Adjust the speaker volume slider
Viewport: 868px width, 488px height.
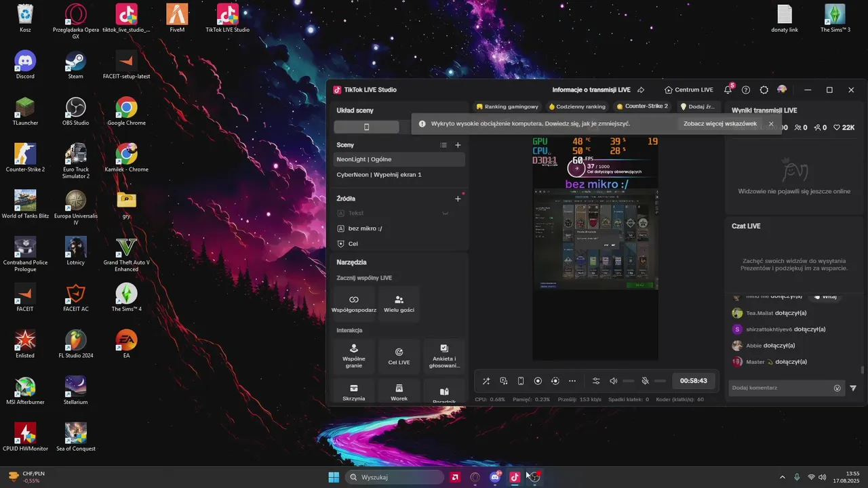point(629,381)
